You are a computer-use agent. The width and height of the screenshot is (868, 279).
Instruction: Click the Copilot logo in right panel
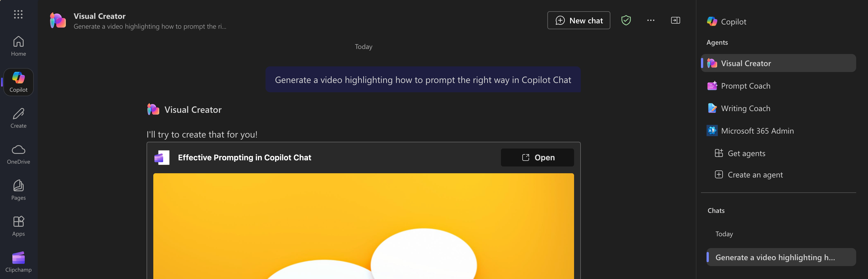point(712,21)
